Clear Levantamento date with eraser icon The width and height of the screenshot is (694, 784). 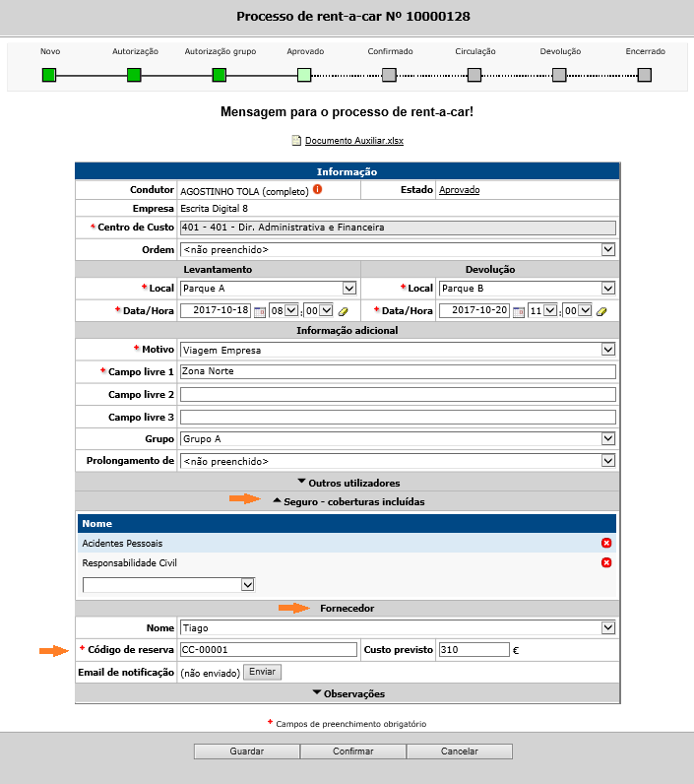click(344, 311)
